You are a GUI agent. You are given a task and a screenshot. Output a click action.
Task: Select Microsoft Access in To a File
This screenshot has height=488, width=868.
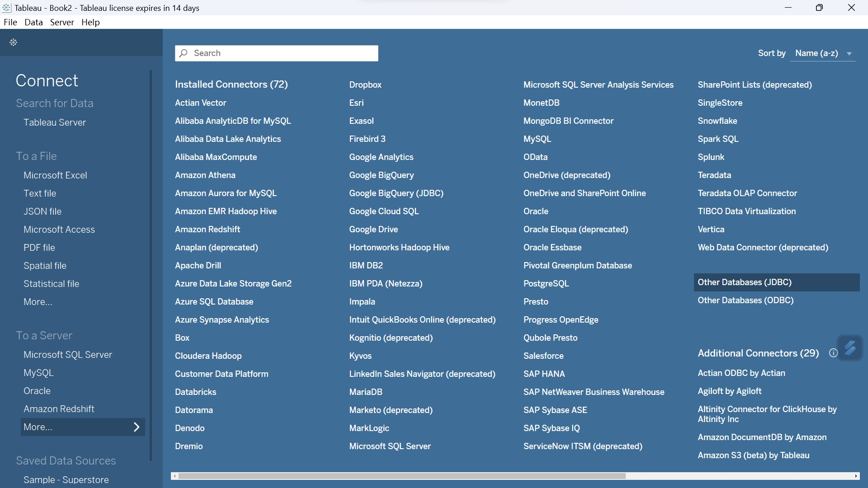click(59, 230)
